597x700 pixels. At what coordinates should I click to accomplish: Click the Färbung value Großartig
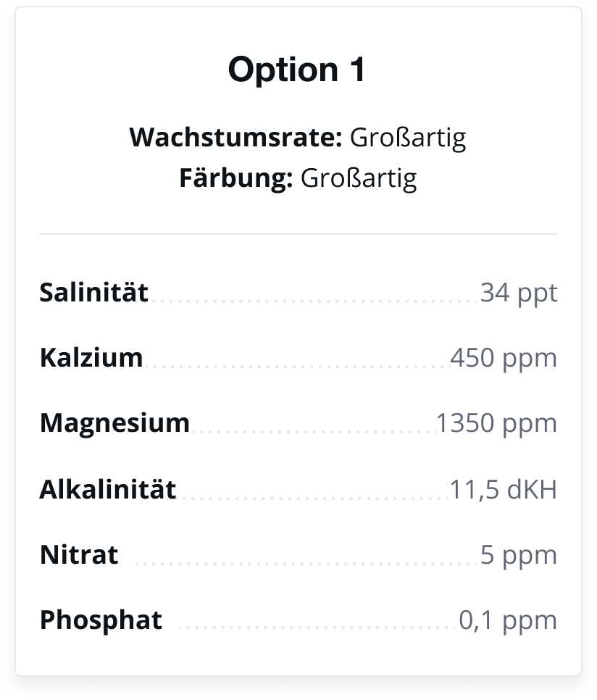point(359,179)
